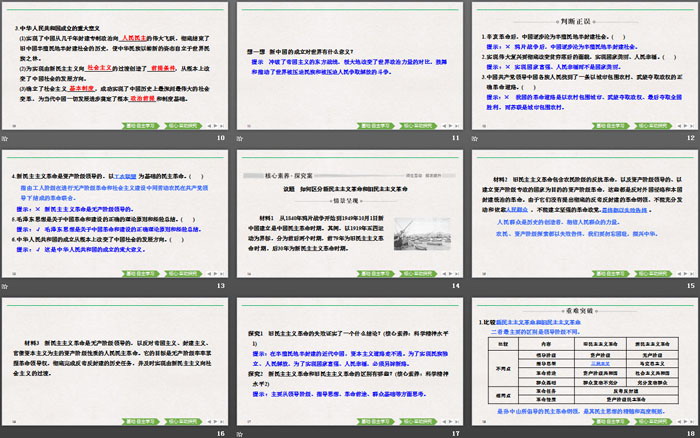
Task: Select slide 15 thumbnail
Action: coord(581,210)
